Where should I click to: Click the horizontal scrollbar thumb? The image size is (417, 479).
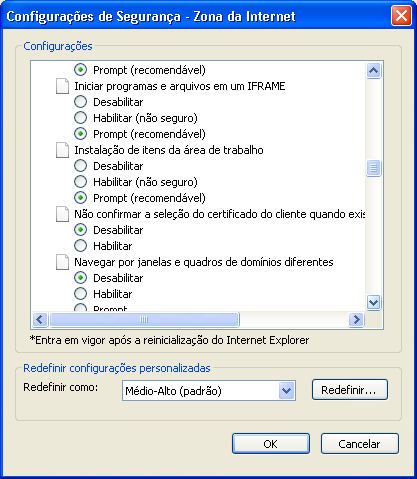(144, 319)
